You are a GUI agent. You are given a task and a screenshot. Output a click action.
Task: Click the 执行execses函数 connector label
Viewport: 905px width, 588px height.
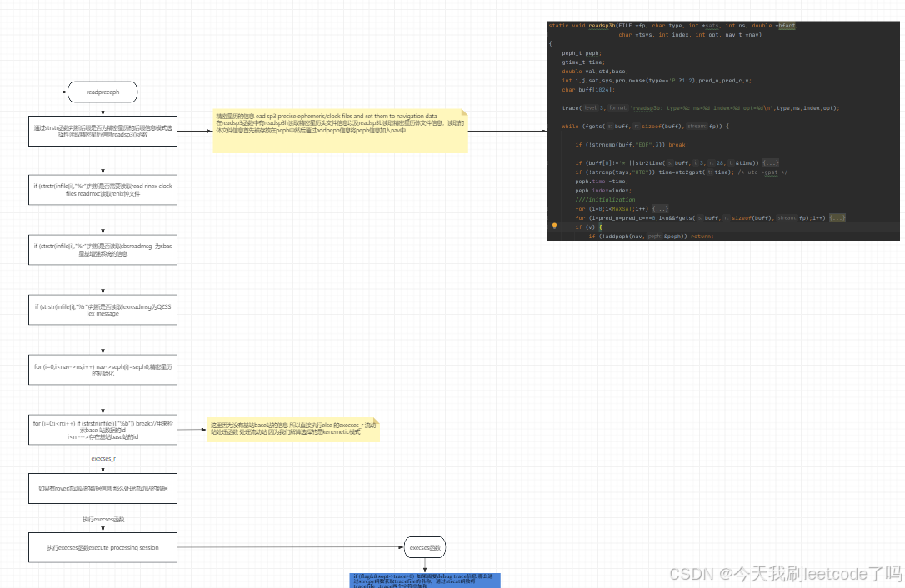pyautogui.click(x=103, y=520)
